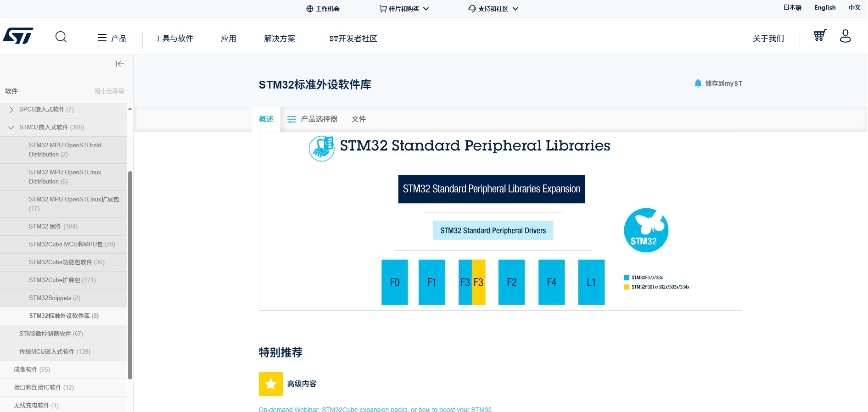Click the yellow star 高级内容 icon

(x=271, y=384)
